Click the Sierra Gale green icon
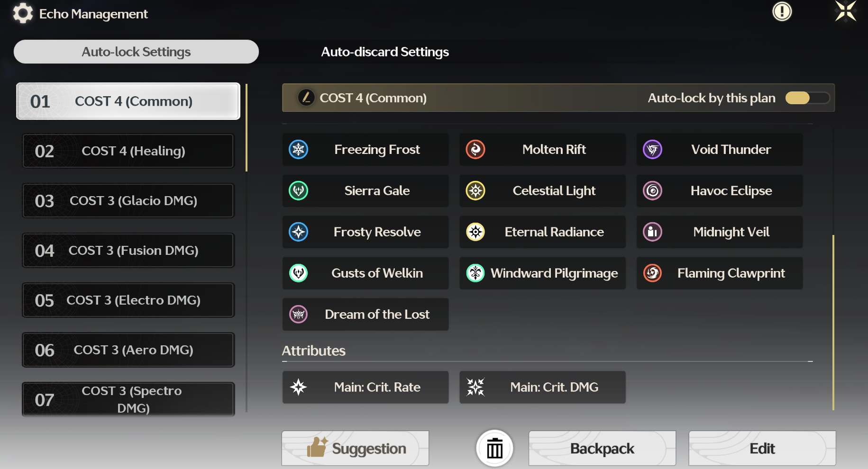Viewport: 868px width, 469px height. [x=299, y=191]
